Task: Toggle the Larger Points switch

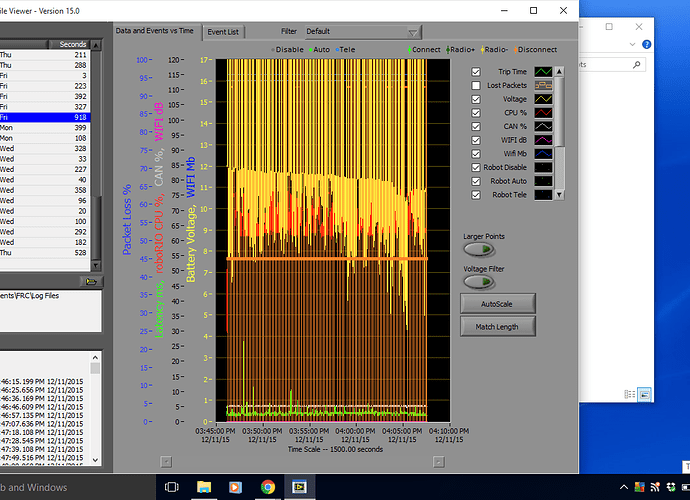Action: (x=479, y=250)
